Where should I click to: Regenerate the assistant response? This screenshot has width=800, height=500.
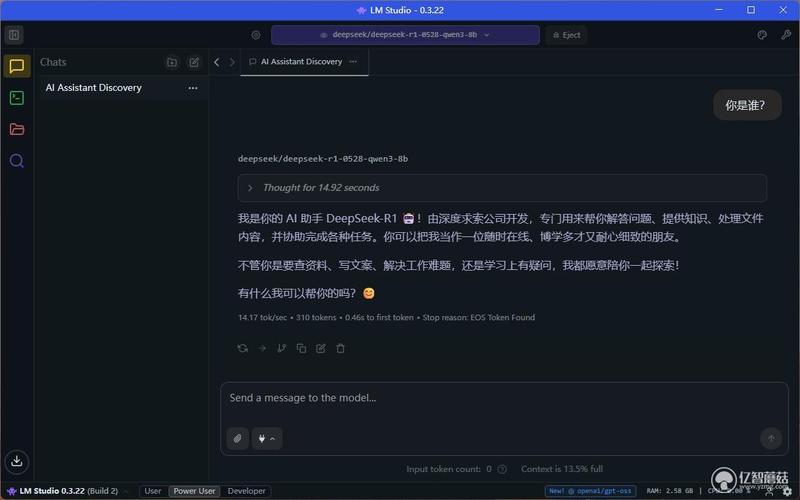click(x=243, y=348)
